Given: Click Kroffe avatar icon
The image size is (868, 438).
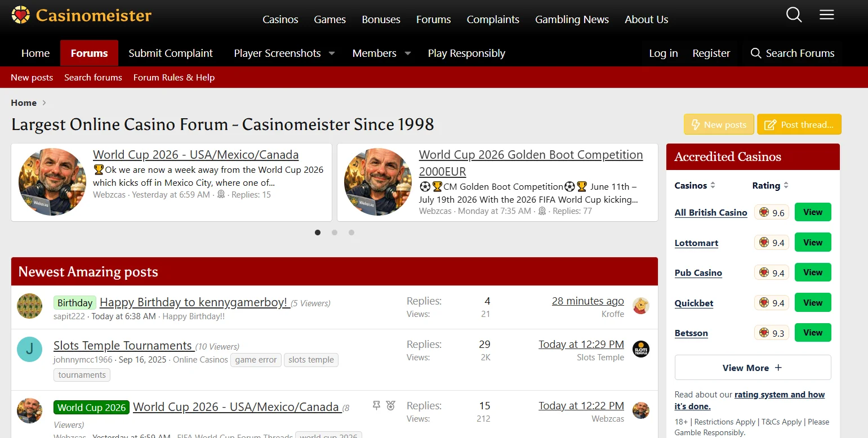Looking at the screenshot, I should pos(641,306).
